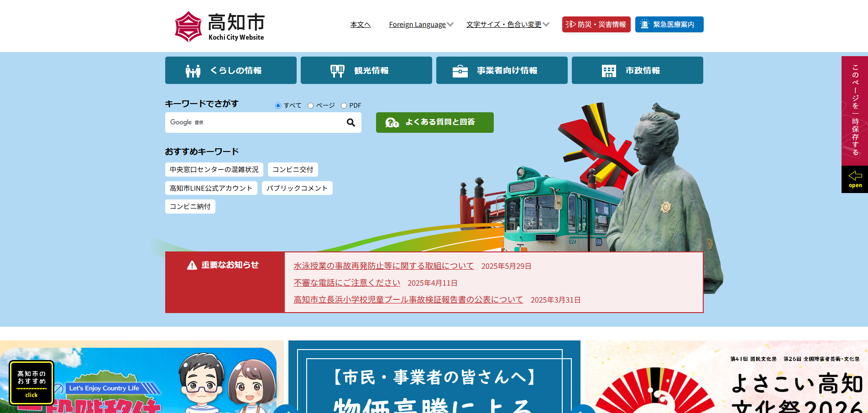
Task: Select the すべて radio button
Action: (278, 105)
